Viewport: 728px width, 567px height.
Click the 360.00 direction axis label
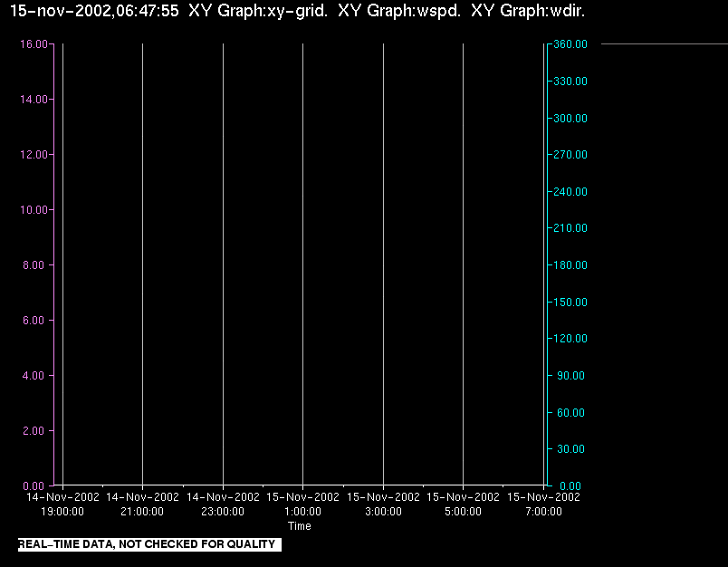(570, 44)
